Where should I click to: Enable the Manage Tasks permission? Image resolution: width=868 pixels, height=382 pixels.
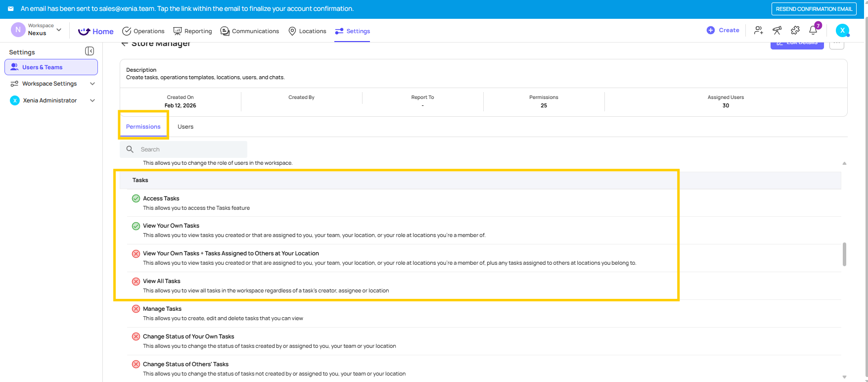pyautogui.click(x=136, y=309)
